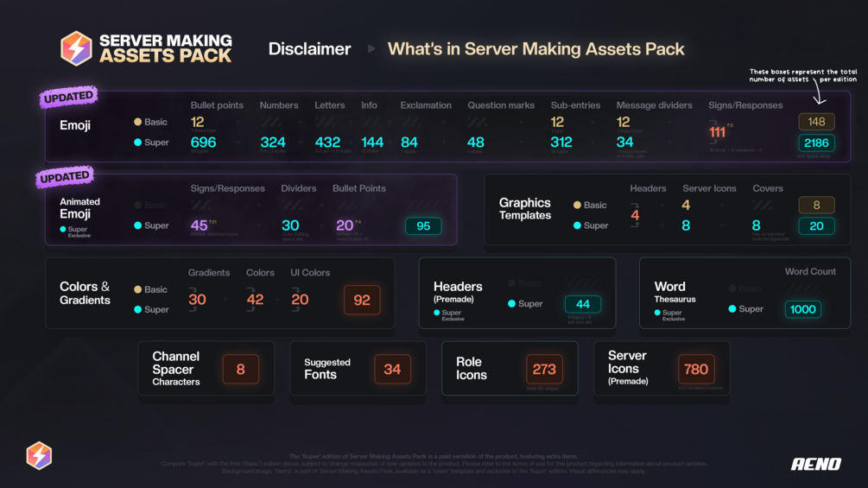Click the yellow Basic dot in Graphics Templates
This screenshot has height=488, width=868.
coord(577,205)
